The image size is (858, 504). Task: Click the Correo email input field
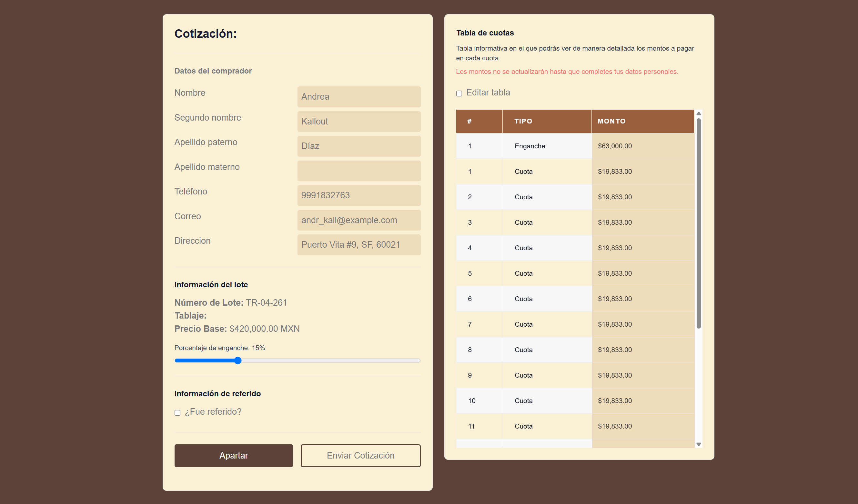click(x=358, y=220)
